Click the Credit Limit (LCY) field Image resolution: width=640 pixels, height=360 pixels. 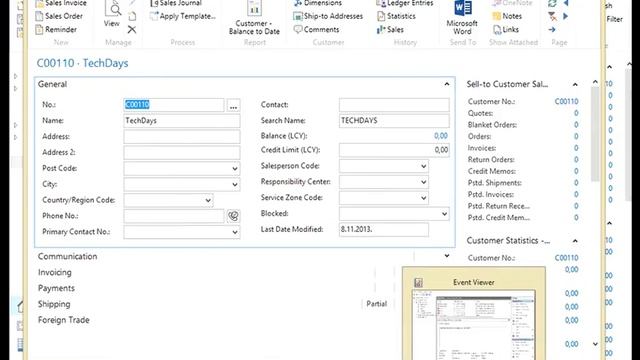point(394,150)
